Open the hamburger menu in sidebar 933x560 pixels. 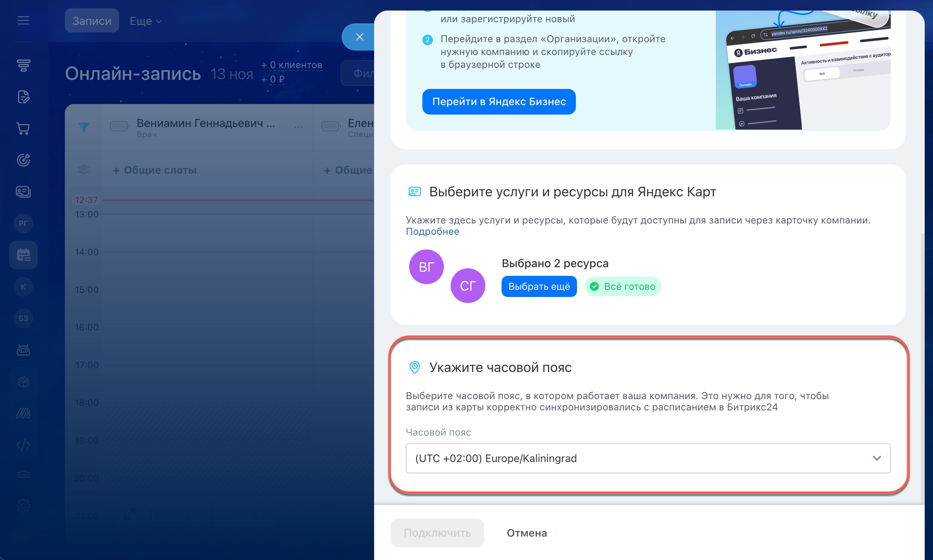click(x=23, y=20)
